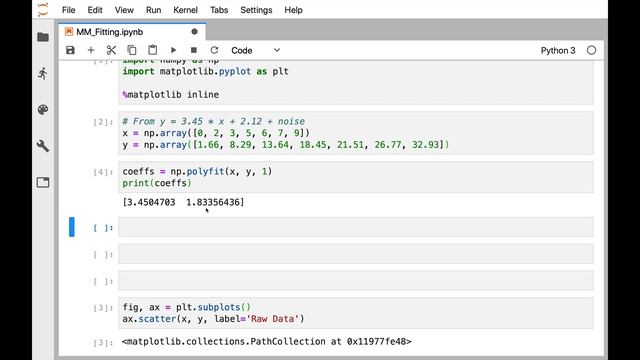Click the import matplotlib cell
The image size is (640, 360).
pos(356,82)
